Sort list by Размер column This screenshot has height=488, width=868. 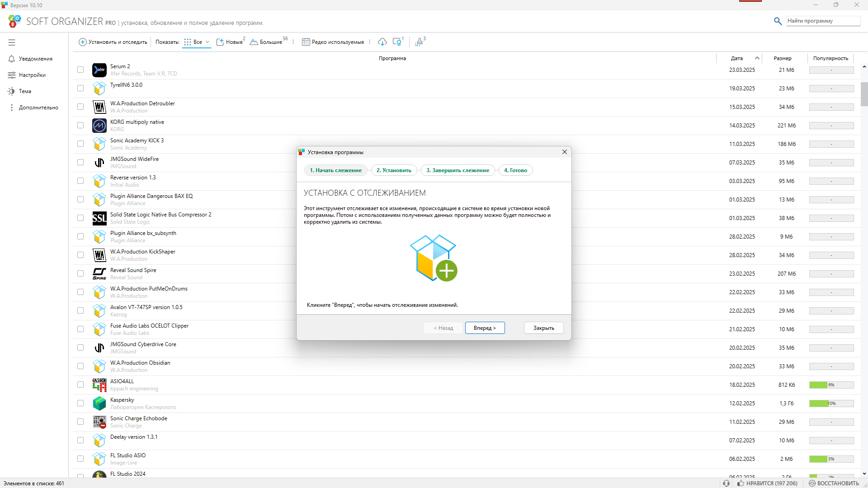783,58
